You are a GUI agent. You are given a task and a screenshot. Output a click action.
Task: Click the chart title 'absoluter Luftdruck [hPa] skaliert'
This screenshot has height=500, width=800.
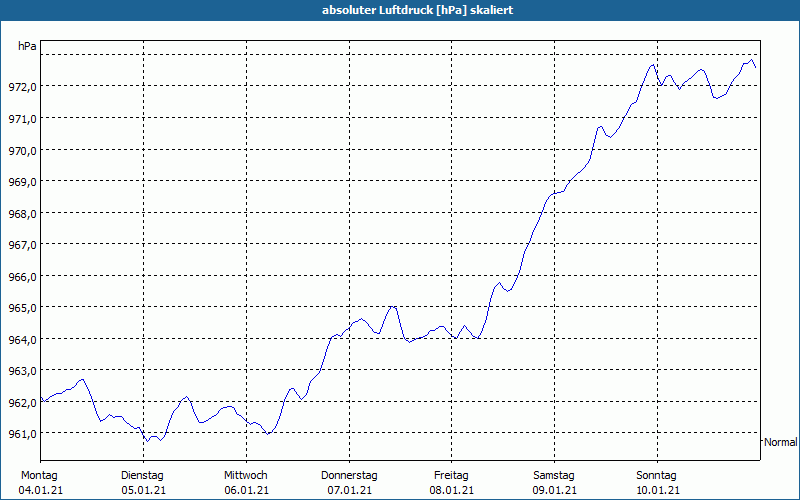pos(417,10)
